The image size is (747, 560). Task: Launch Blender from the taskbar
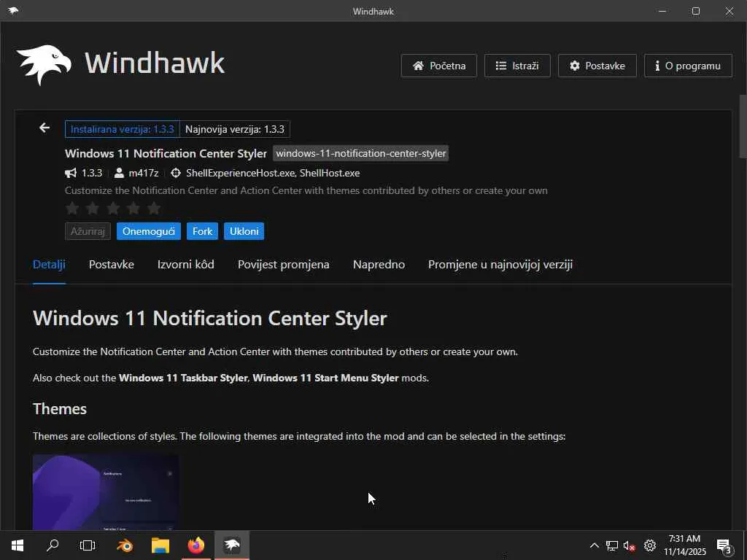pos(125,545)
